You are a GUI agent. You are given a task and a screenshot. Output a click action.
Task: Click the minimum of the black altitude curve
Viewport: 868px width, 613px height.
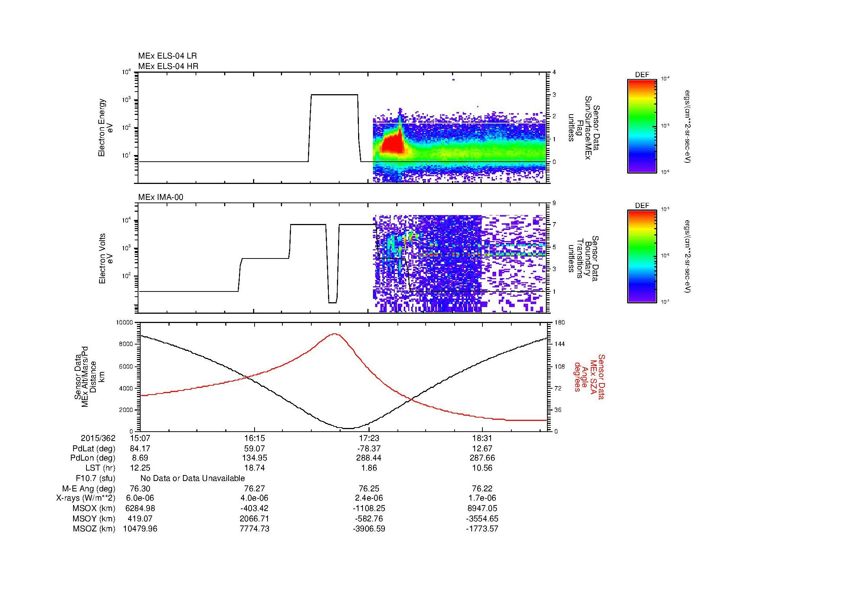[348, 428]
